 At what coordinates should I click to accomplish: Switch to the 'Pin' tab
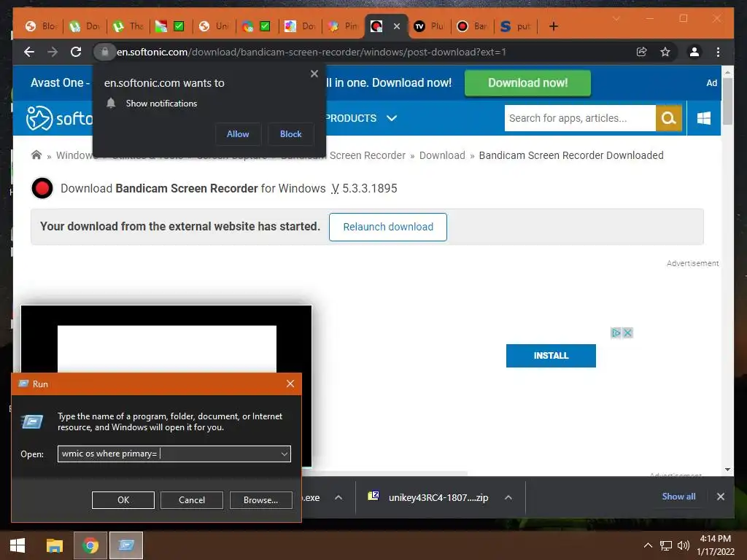pos(344,26)
